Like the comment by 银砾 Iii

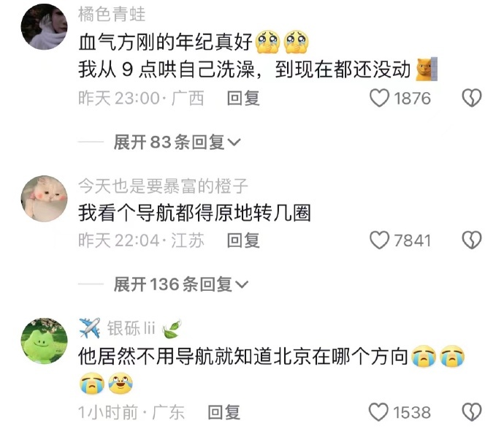click(x=378, y=412)
